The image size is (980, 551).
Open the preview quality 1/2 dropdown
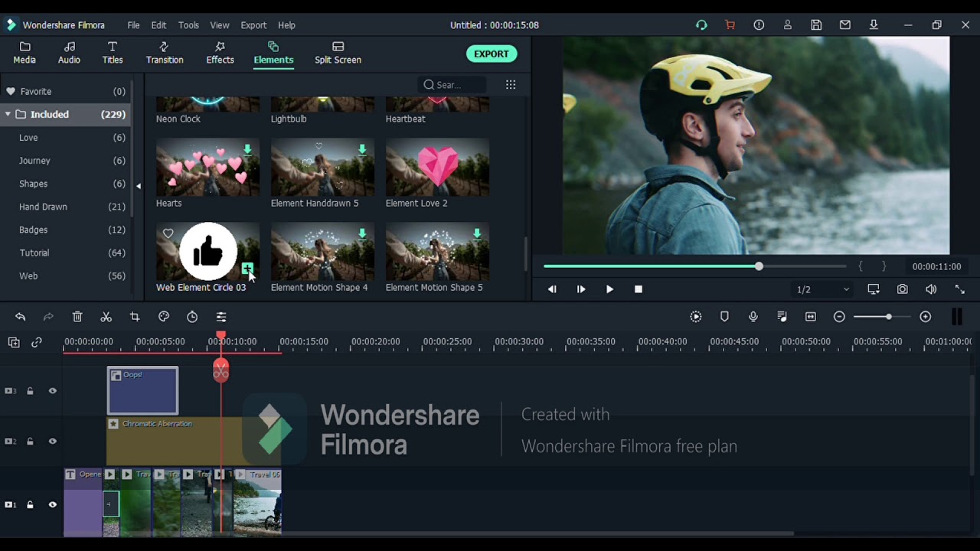[x=823, y=289]
